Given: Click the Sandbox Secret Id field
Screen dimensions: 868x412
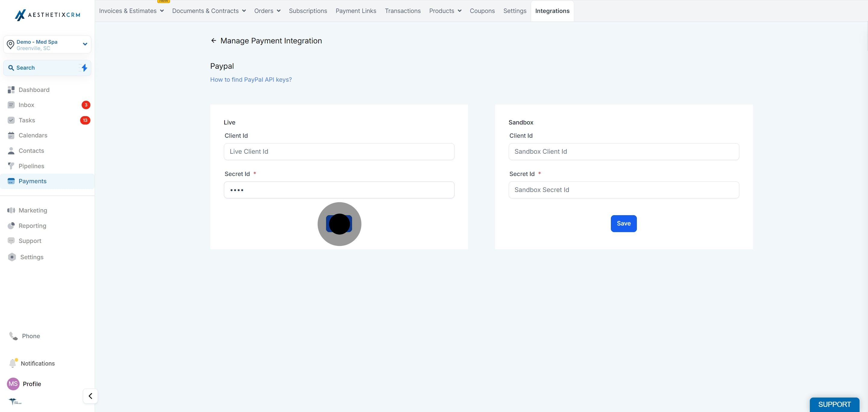Looking at the screenshot, I should tap(624, 190).
